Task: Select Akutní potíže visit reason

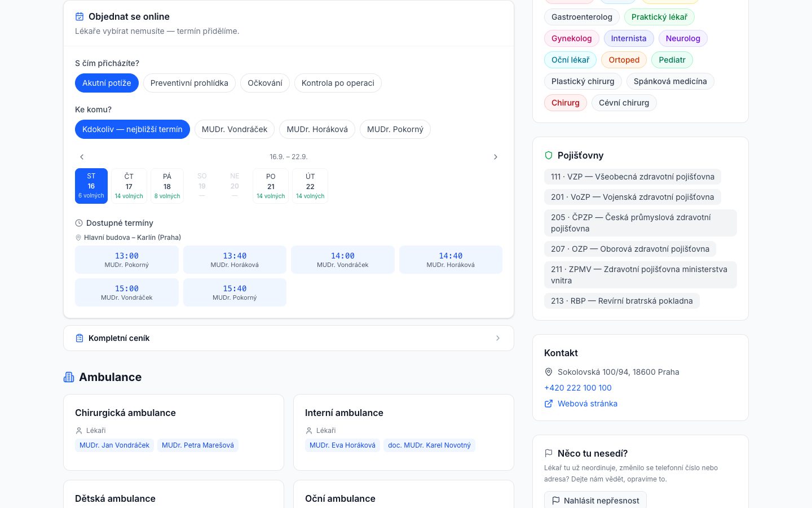Action: coord(107,83)
